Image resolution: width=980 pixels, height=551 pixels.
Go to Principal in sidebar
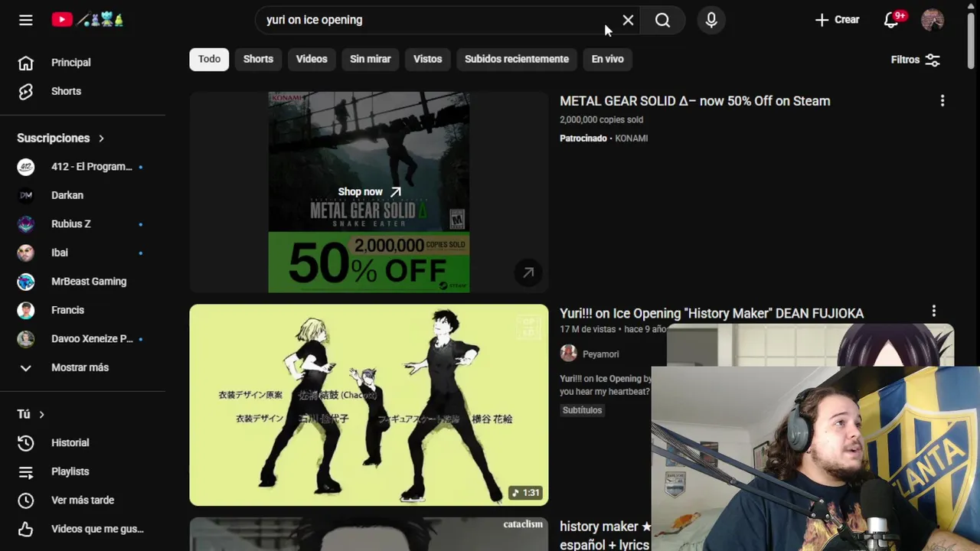point(83,63)
